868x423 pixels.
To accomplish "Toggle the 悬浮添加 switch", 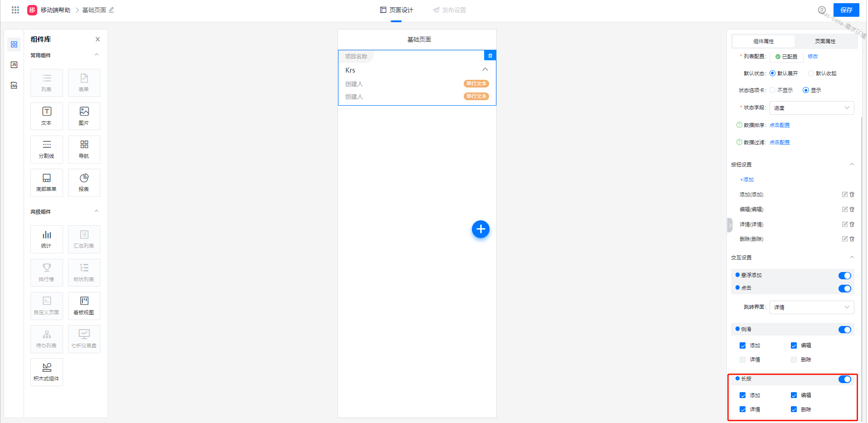I will pos(844,276).
